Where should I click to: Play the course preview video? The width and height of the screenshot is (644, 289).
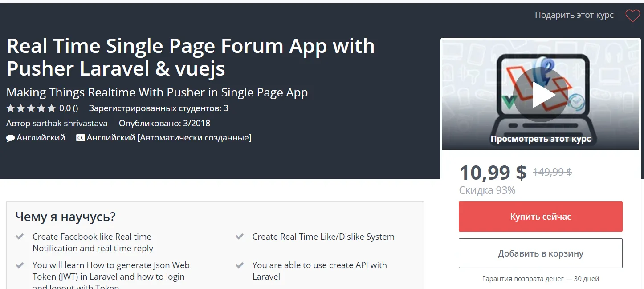(x=540, y=94)
